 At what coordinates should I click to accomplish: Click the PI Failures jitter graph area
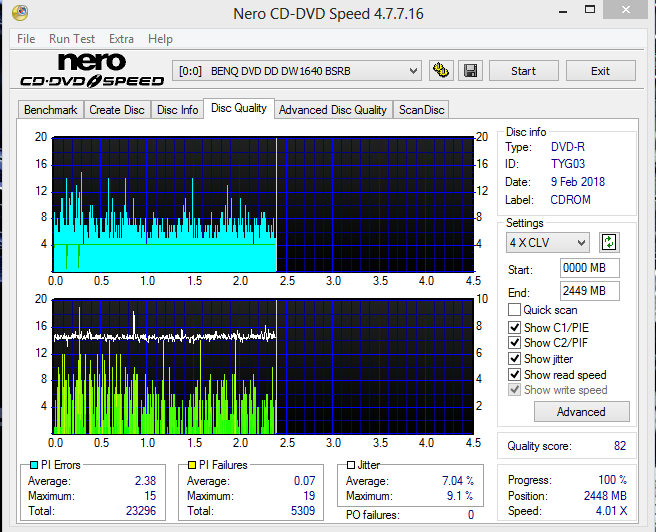(x=263, y=366)
